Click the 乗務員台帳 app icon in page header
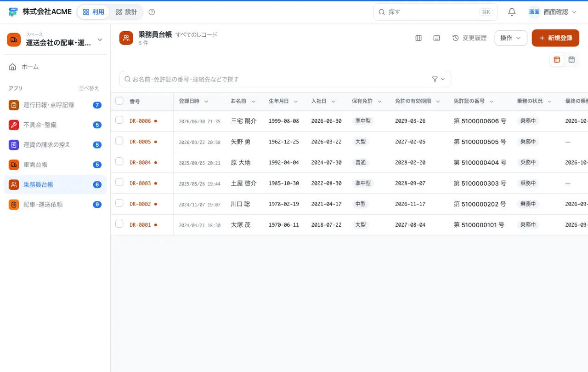This screenshot has width=588, height=372. point(126,38)
